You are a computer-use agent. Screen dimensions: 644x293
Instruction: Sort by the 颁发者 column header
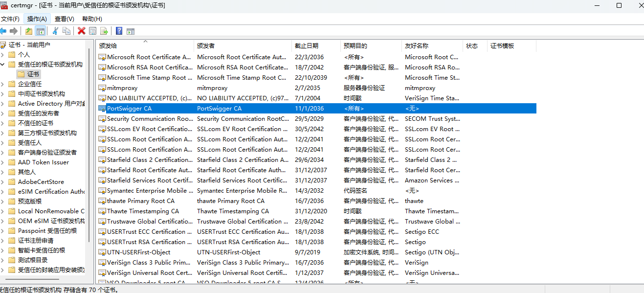coord(243,45)
